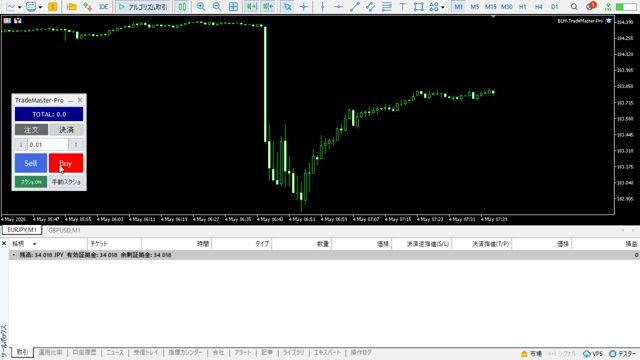Screen dimensions: 640x360
Task: Expand the templates dropdown arrow
Action: [x=40, y=7]
